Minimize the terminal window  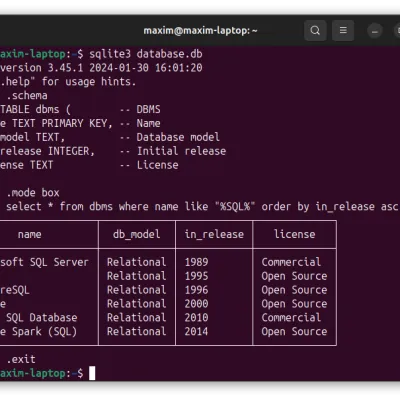click(x=375, y=31)
